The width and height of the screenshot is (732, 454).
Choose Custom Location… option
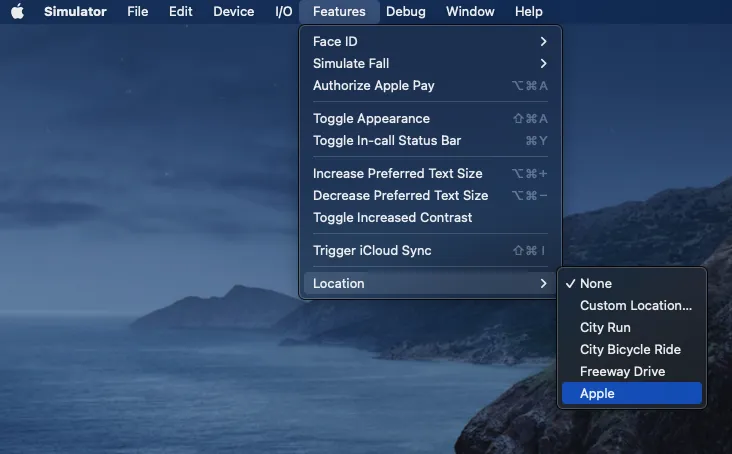(632, 305)
